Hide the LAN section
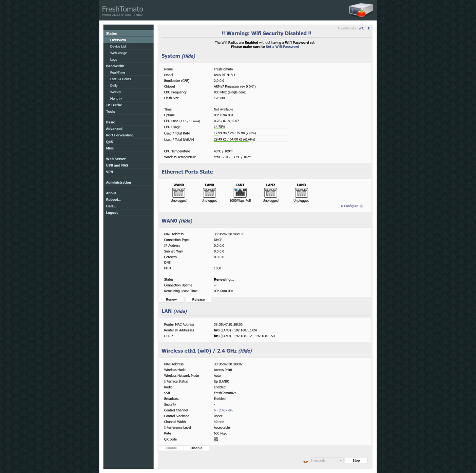The image size is (476, 473). 180,312
